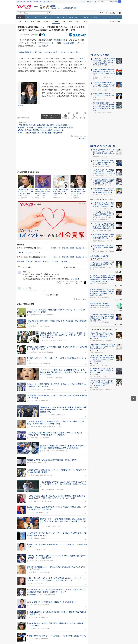Open the プロ野球トップ link

point(56,248)
